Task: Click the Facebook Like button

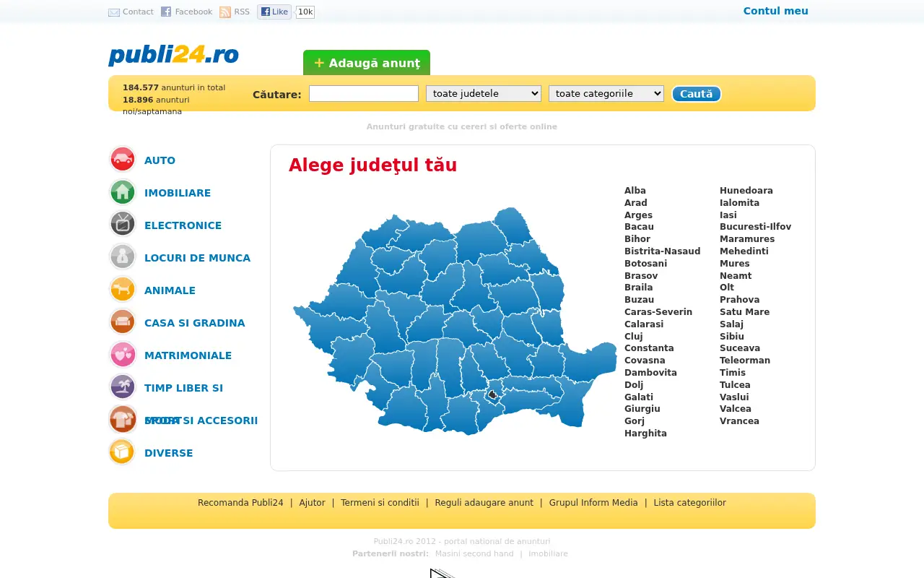Action: tap(274, 12)
